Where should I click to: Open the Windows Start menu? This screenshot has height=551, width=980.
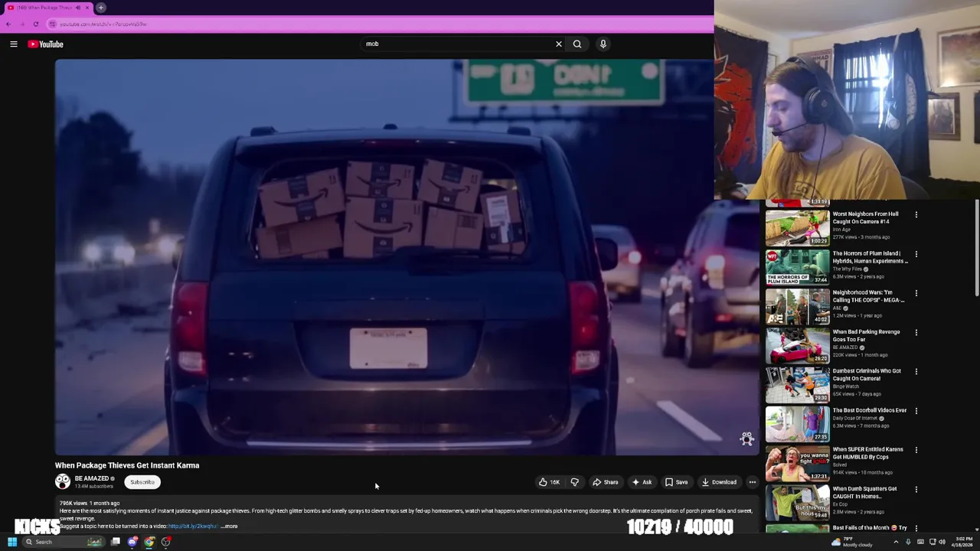click(x=11, y=542)
